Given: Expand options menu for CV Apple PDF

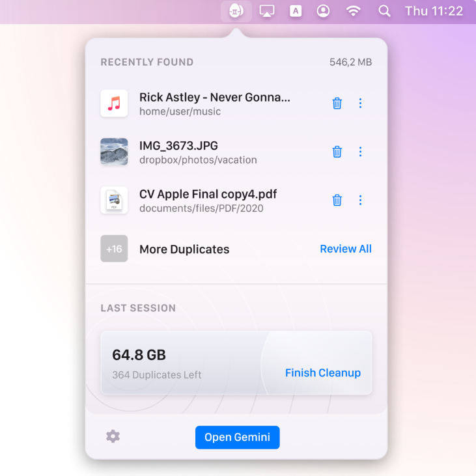Looking at the screenshot, I should 360,200.
